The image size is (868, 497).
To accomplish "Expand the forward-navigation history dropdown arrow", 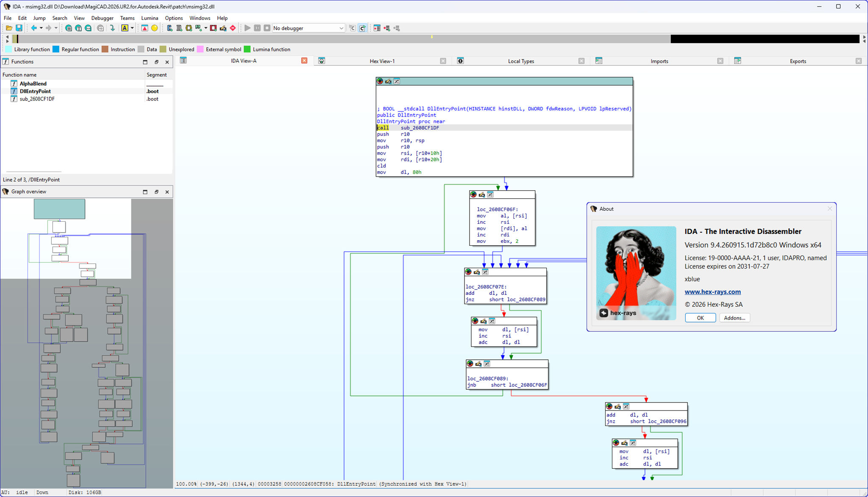I will coord(56,28).
